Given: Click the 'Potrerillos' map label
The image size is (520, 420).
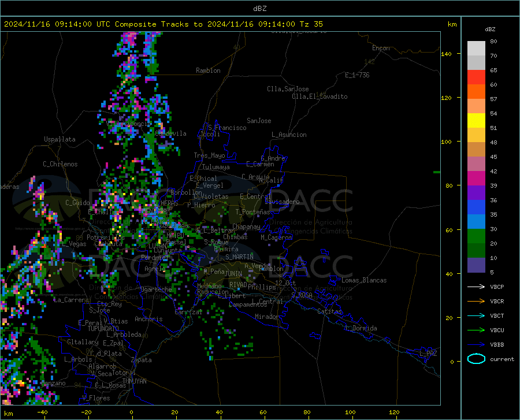Looking at the screenshot, I should tap(106, 237).
